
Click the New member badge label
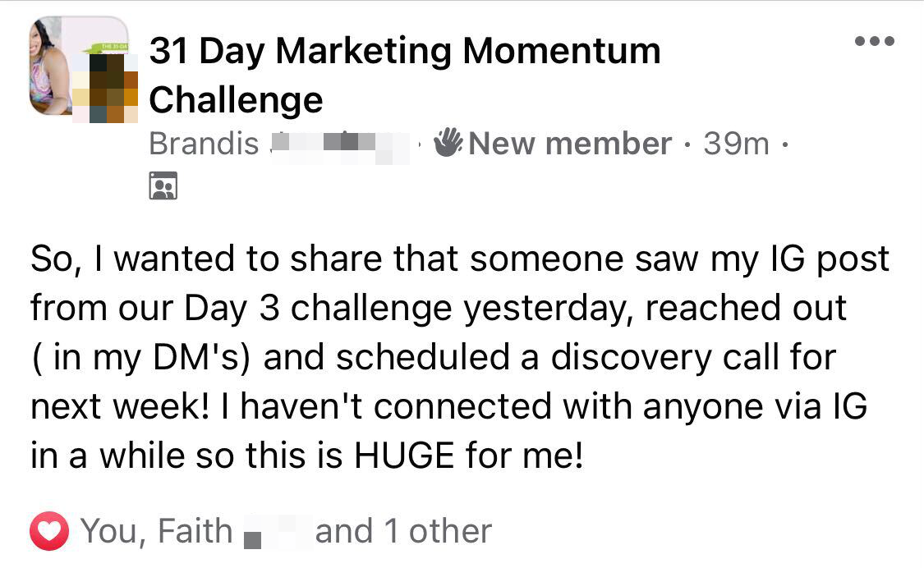[569, 144]
